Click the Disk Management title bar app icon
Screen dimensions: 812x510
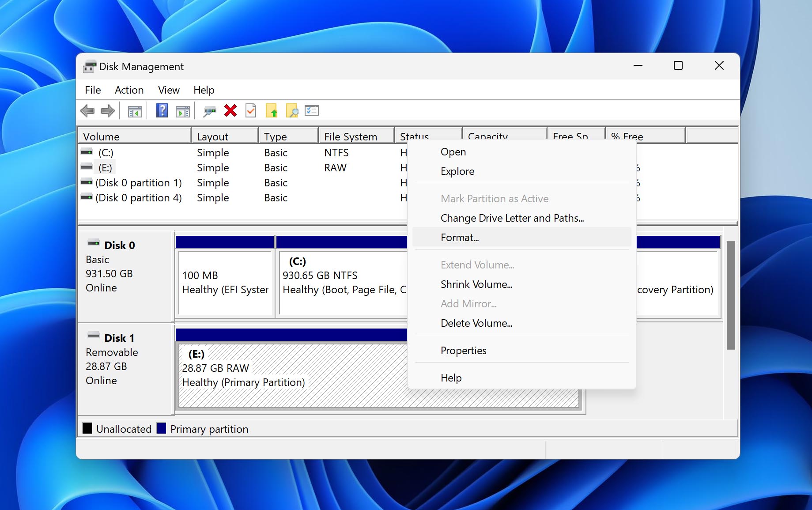click(90, 67)
